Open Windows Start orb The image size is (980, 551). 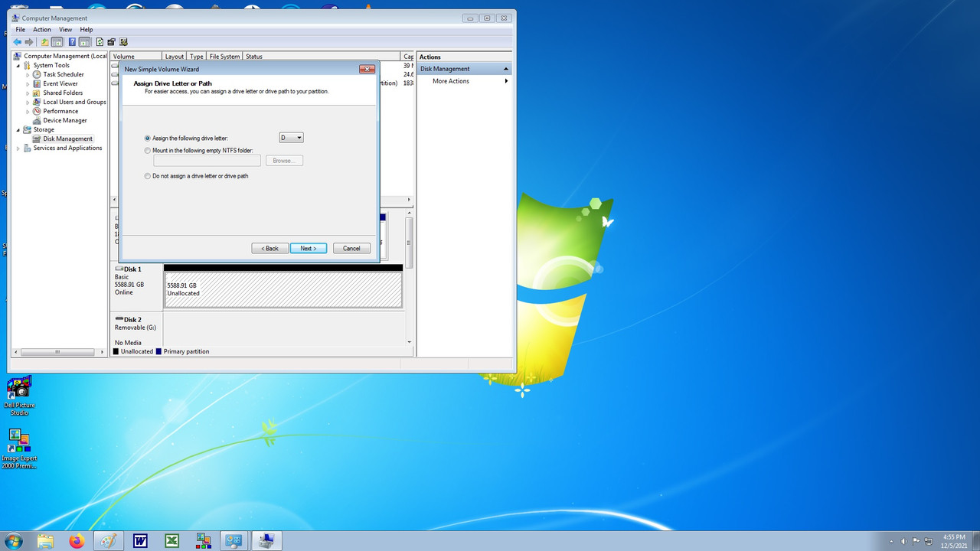pos(13,541)
